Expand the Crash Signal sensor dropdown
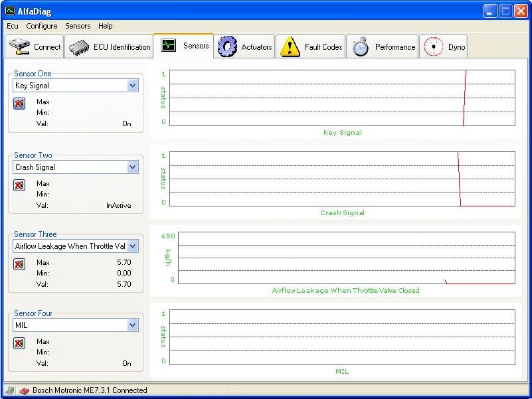Image resolution: width=532 pixels, height=399 pixels. [x=132, y=167]
